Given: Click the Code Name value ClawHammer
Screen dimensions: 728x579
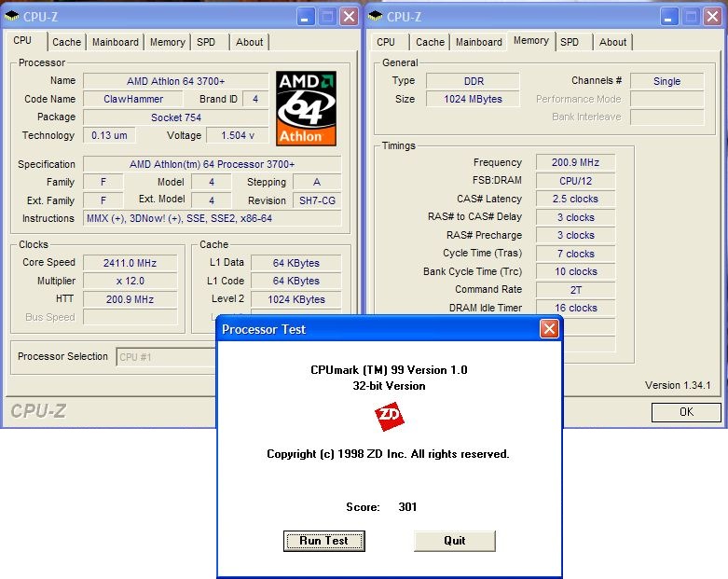Looking at the screenshot, I should click(133, 99).
